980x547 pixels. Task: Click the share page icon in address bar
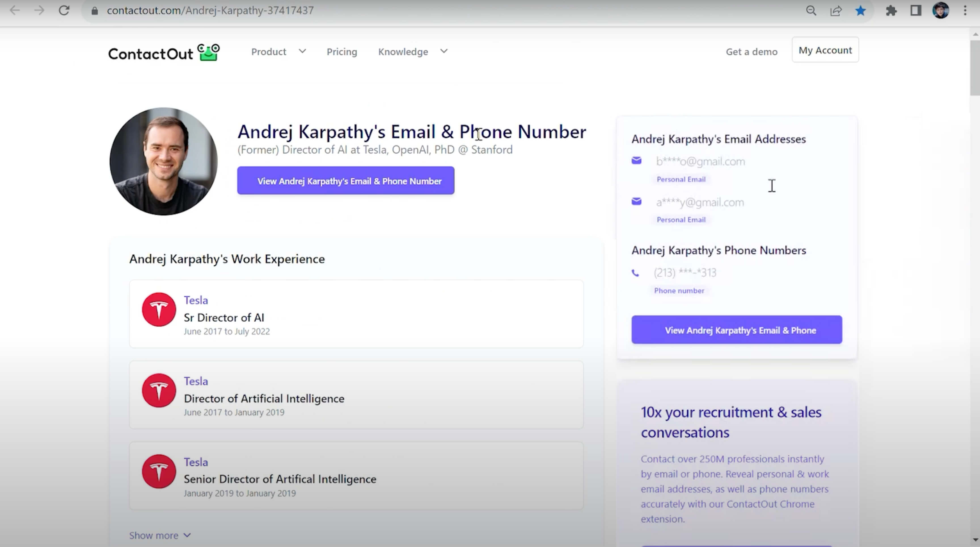click(836, 10)
